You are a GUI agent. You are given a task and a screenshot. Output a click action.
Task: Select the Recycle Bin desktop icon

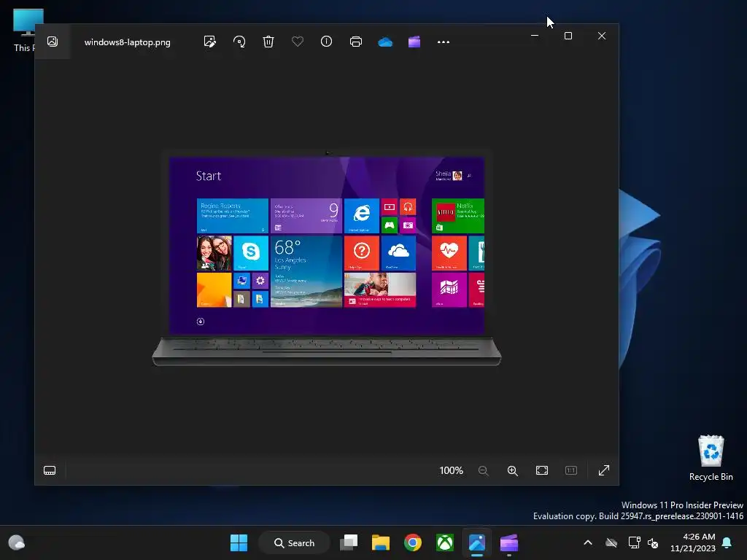coord(711,458)
